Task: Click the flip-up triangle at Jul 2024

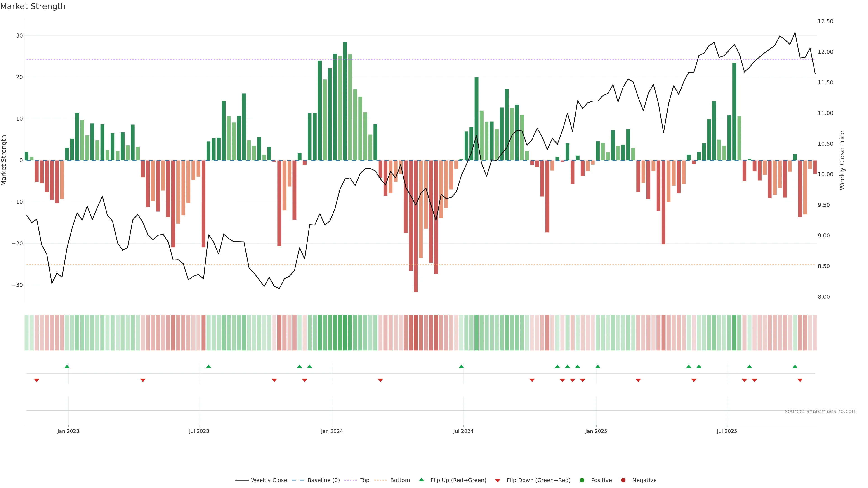Action: [x=461, y=366]
